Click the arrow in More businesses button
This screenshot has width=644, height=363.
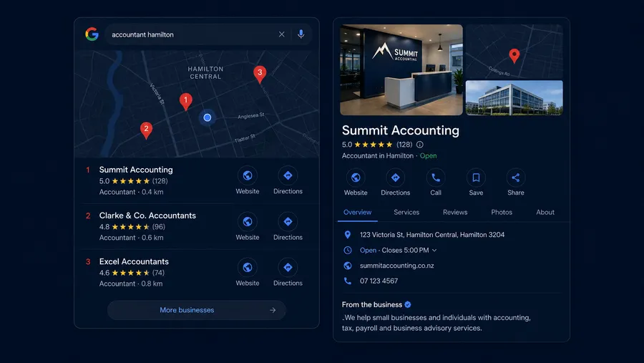point(273,311)
